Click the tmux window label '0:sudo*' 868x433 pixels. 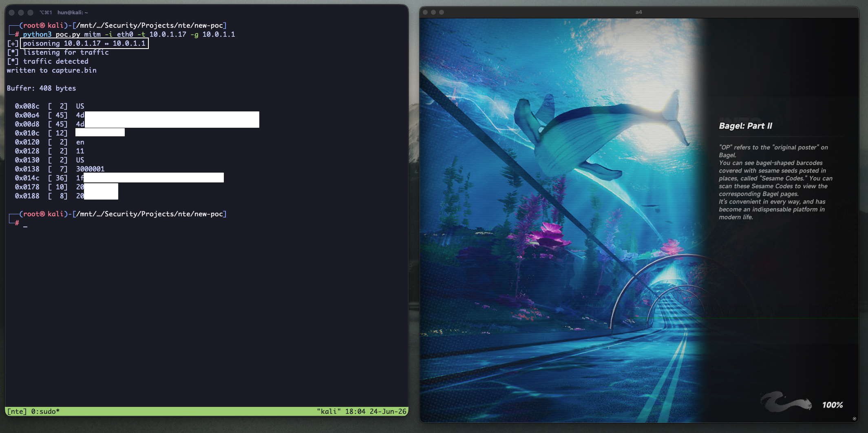tap(45, 411)
